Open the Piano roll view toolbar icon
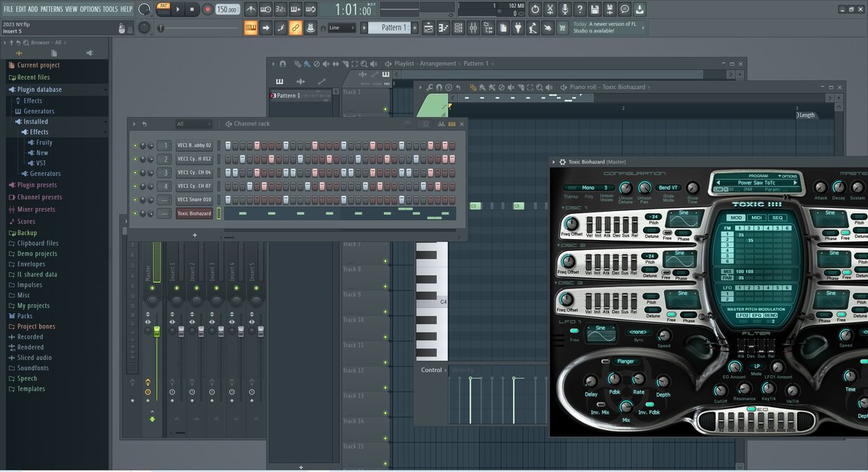Viewport: 868px width, 472px height. pos(443,27)
